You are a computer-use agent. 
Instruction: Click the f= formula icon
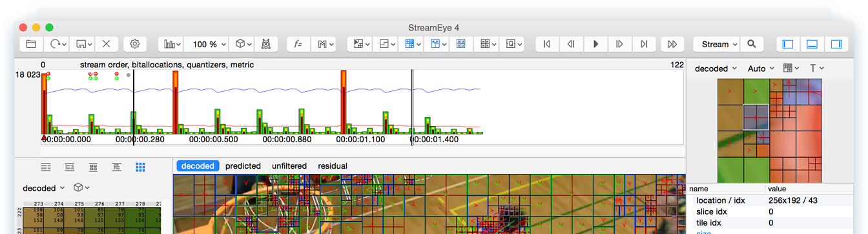click(298, 44)
